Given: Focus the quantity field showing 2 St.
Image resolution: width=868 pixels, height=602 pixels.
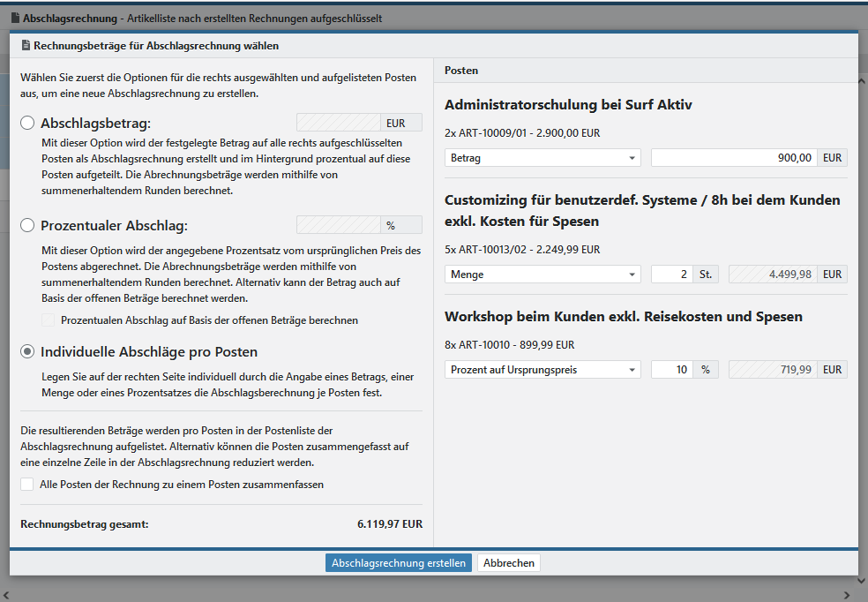Looking at the screenshot, I should pyautogui.click(x=671, y=275).
